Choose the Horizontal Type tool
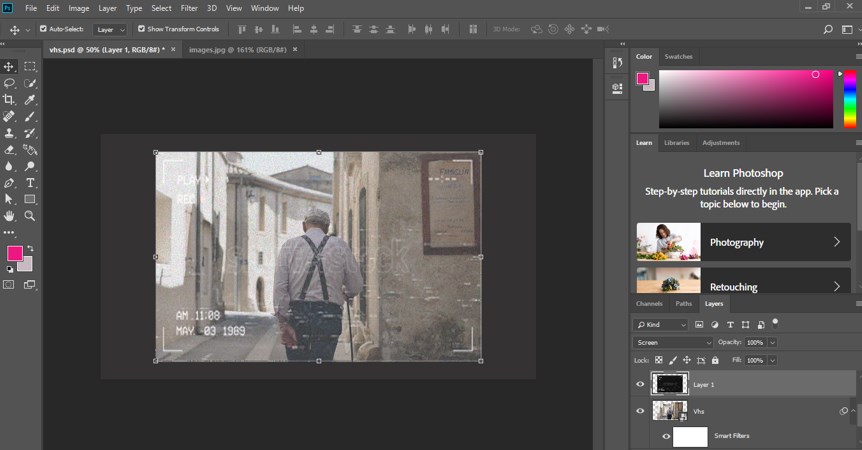 click(30, 183)
